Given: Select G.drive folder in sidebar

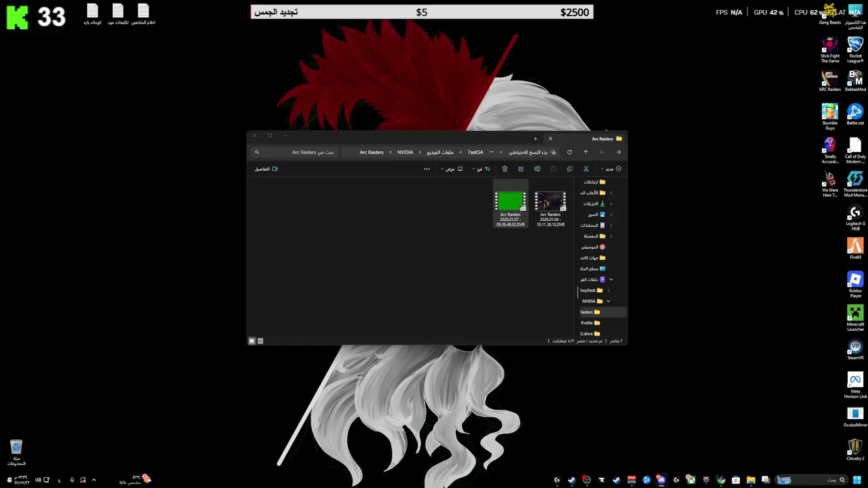Looking at the screenshot, I should pyautogui.click(x=590, y=333).
